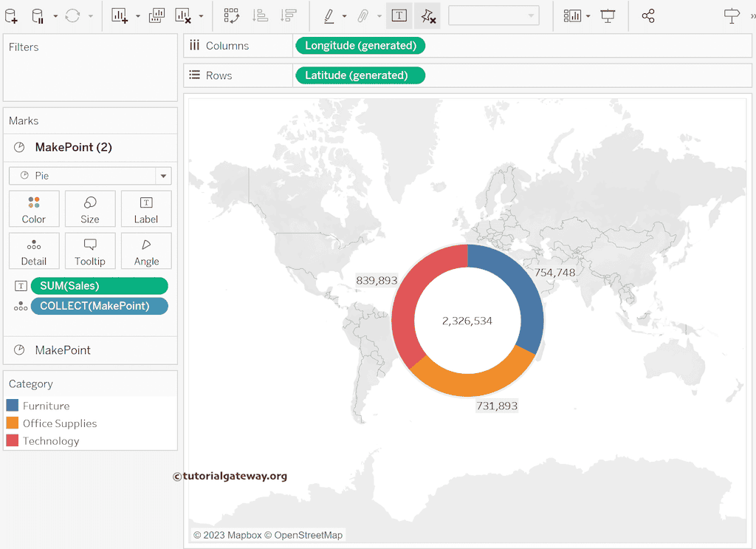Click the New Data Source icon
This screenshot has height=549, width=756.
click(x=11, y=16)
